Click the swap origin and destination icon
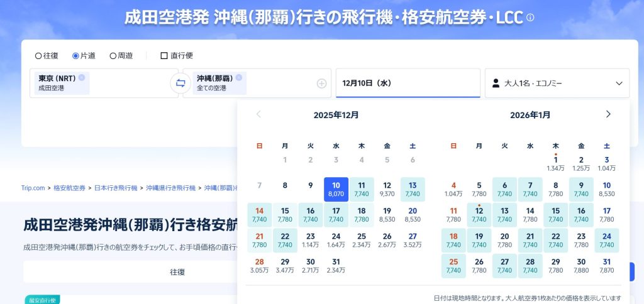Viewport: 644px width, 304px height. coord(180,84)
